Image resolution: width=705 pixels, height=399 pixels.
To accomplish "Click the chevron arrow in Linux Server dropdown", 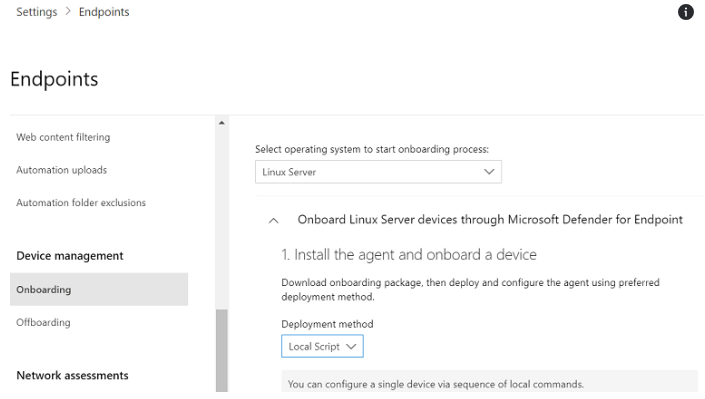I will 489,172.
